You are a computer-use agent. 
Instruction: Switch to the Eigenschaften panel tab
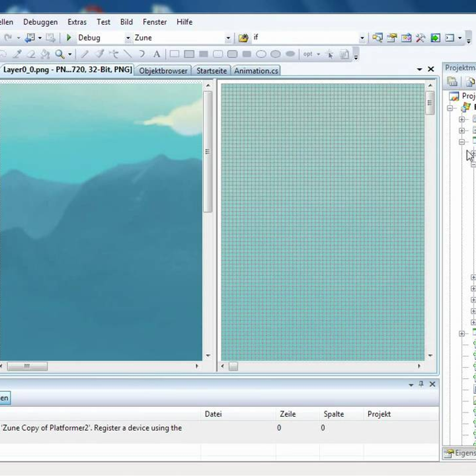tap(460, 453)
